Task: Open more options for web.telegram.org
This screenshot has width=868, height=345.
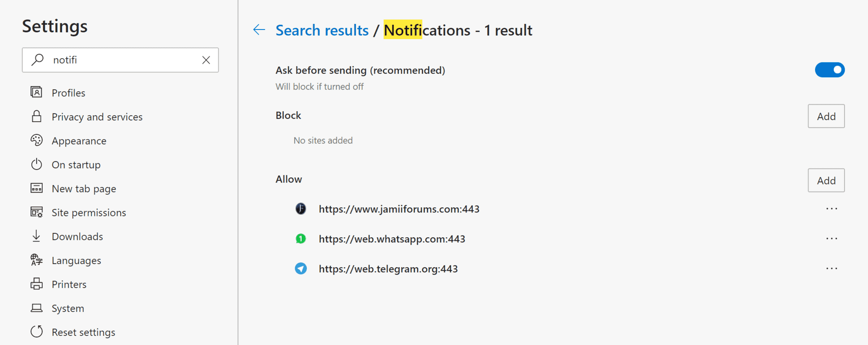Action: click(832, 269)
